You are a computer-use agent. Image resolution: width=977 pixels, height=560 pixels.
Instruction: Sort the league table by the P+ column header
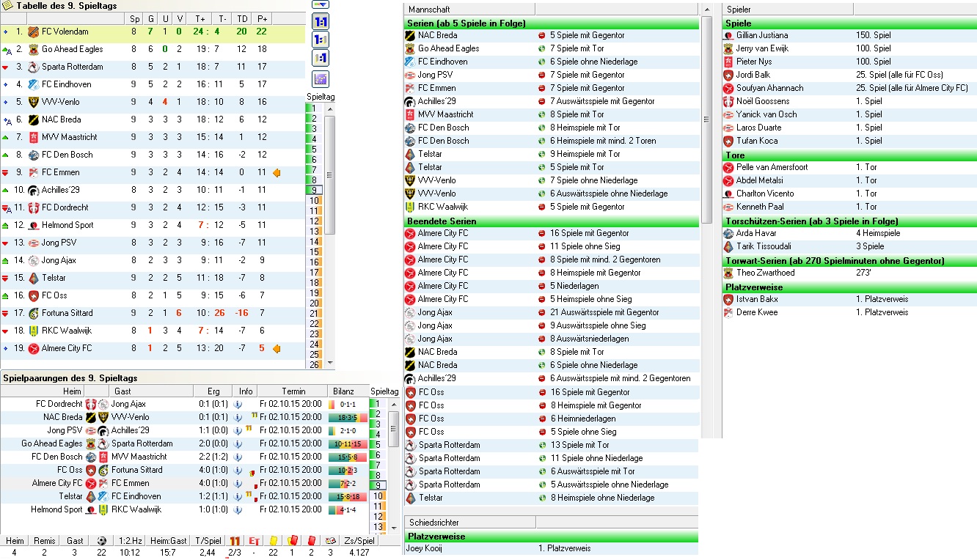(x=262, y=19)
